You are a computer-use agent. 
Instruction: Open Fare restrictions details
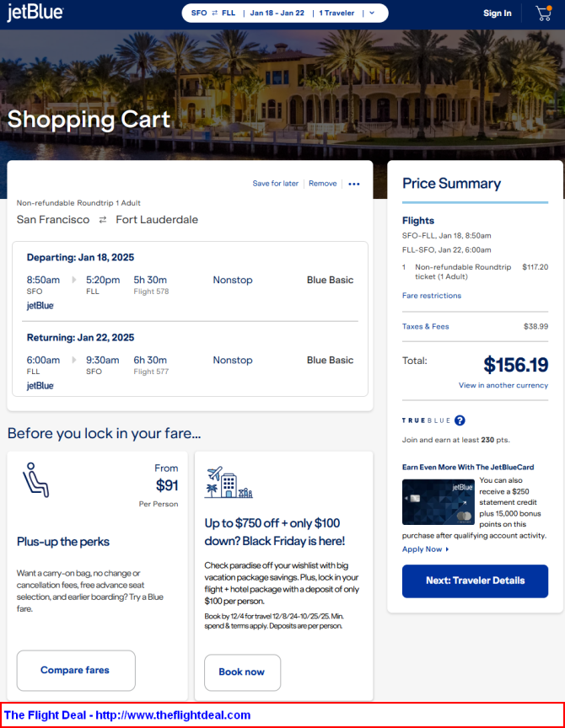[432, 295]
